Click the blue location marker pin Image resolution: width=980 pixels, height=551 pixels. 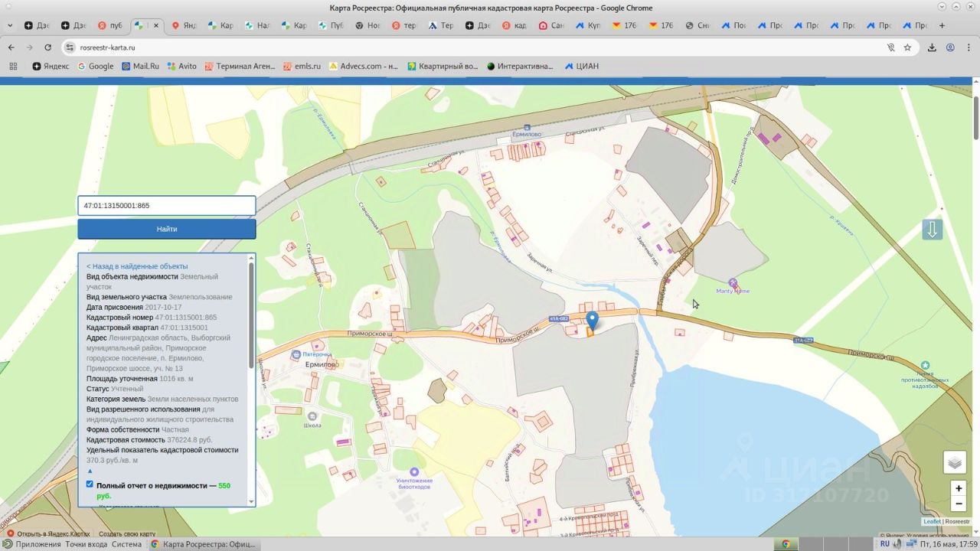click(592, 320)
